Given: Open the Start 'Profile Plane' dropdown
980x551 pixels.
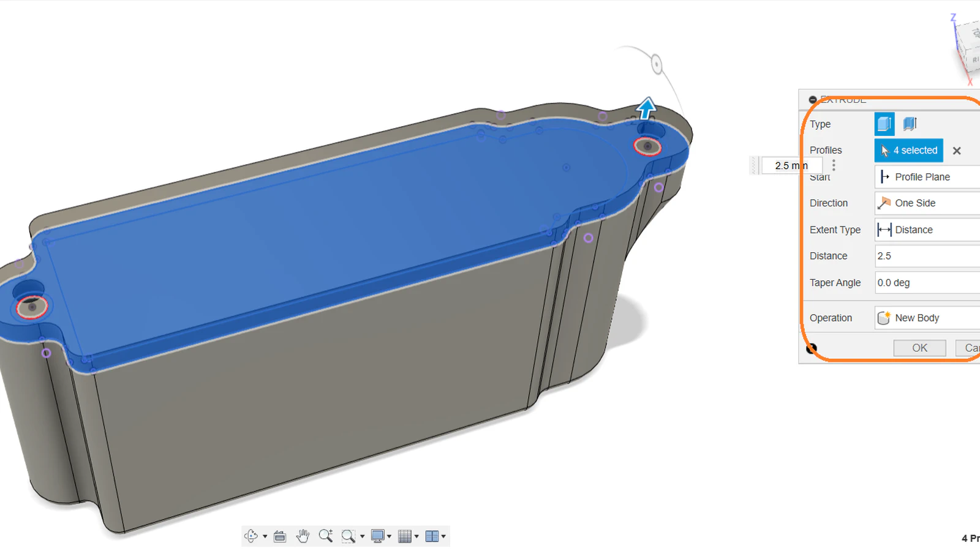Looking at the screenshot, I should point(927,177).
